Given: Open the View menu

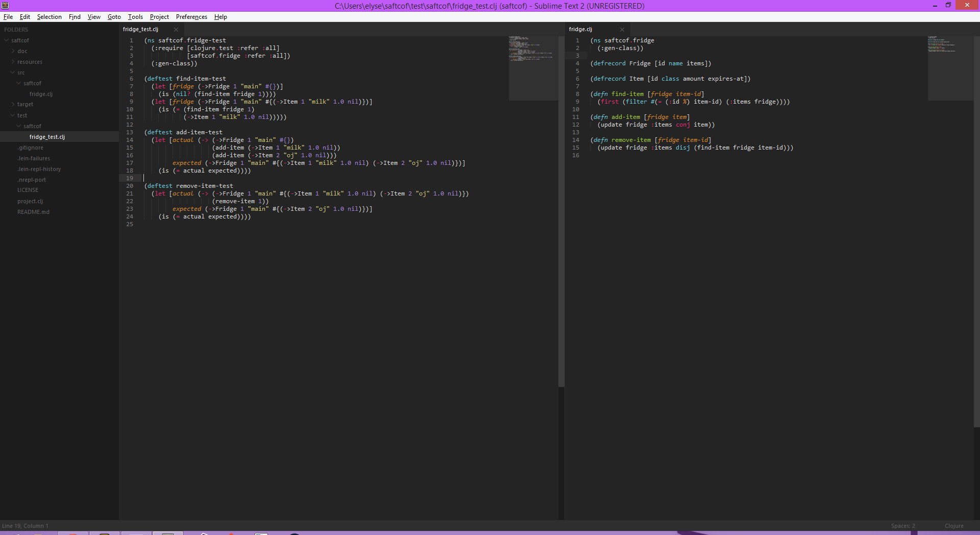Looking at the screenshot, I should click(x=94, y=17).
